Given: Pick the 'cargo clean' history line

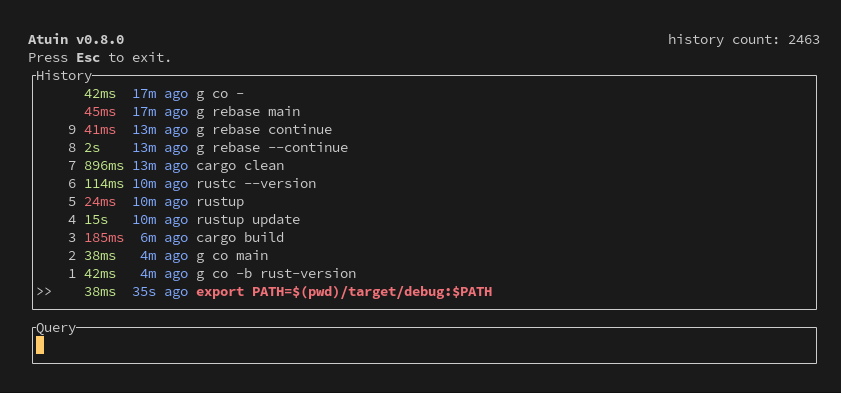Looking at the screenshot, I should [x=424, y=166].
